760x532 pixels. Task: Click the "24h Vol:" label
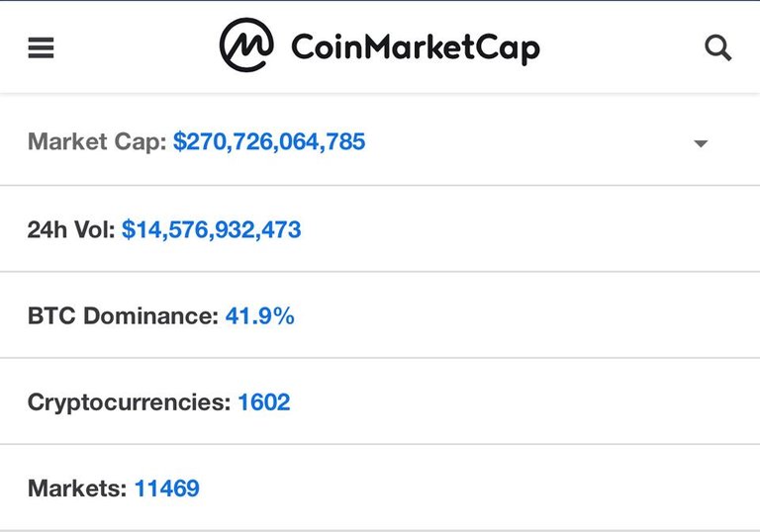pos(71,230)
